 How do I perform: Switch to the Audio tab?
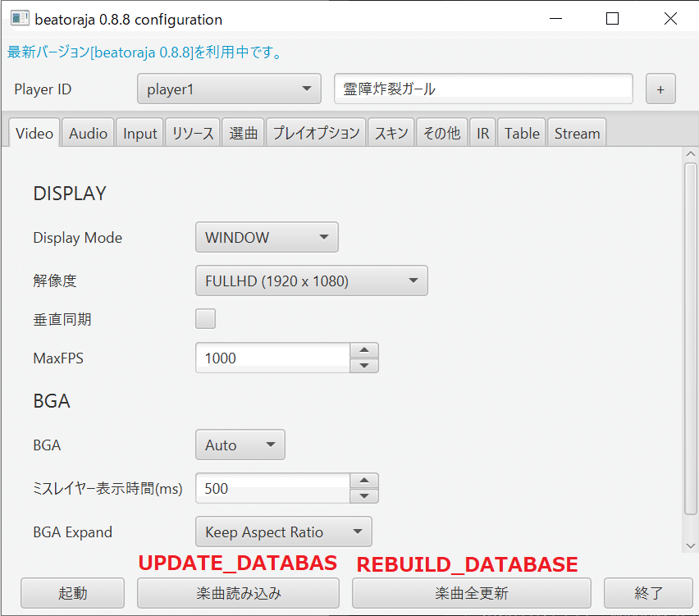tap(88, 132)
